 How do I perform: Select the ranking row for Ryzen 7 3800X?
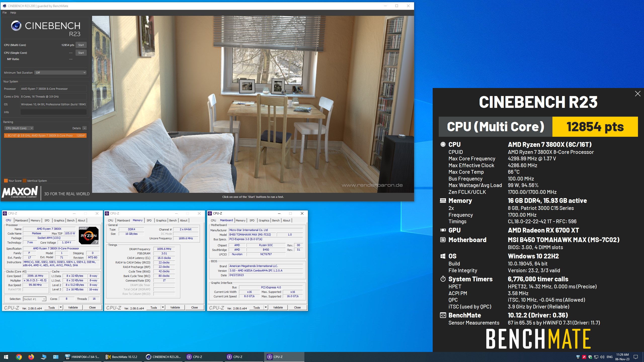click(45, 135)
